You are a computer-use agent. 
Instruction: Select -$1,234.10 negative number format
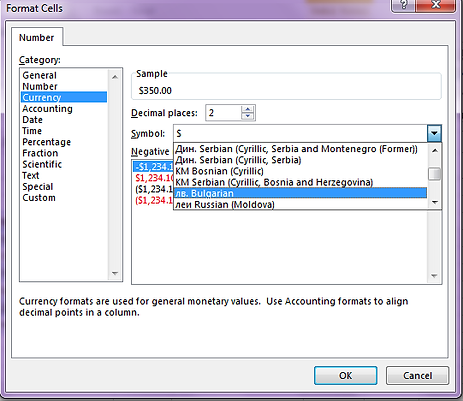(x=153, y=167)
